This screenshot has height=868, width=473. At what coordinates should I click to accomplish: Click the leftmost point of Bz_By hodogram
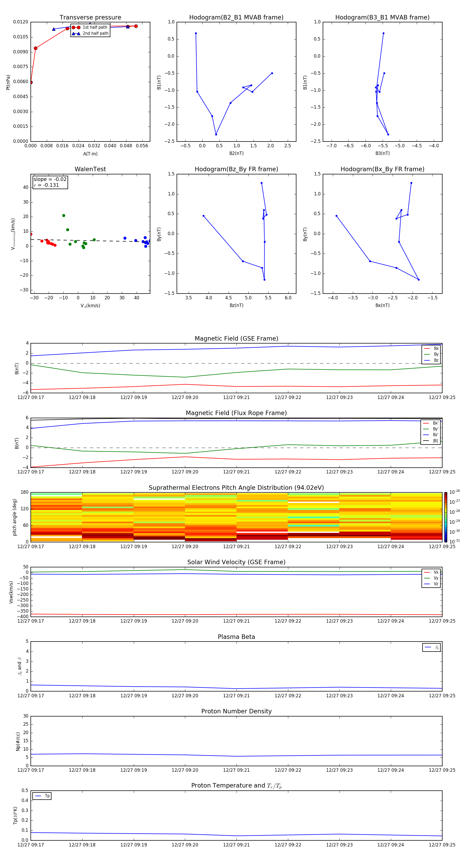[203, 216]
